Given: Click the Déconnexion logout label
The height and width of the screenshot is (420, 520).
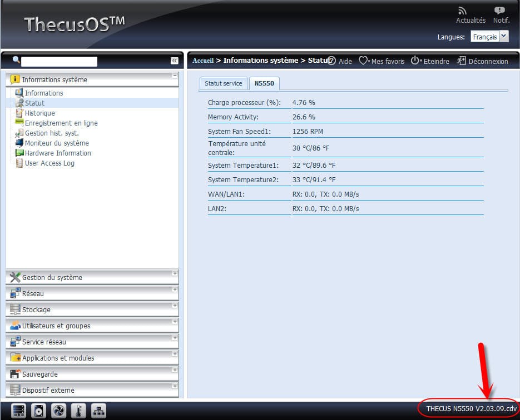Looking at the screenshot, I should [x=488, y=61].
